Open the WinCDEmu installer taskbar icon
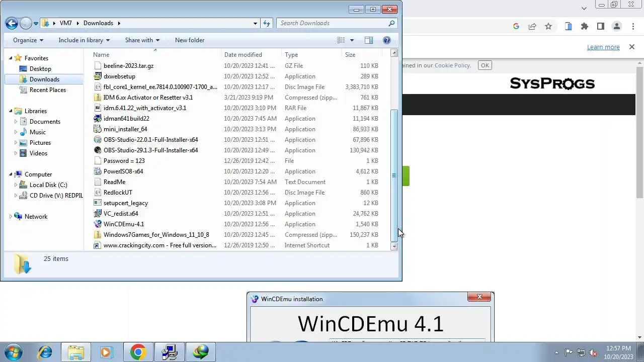The height and width of the screenshot is (362, 644). 170,352
